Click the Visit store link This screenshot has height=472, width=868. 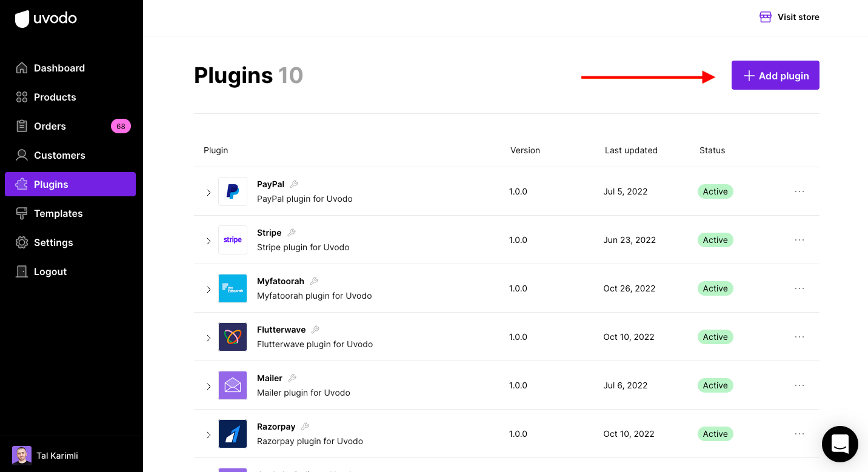(x=789, y=17)
